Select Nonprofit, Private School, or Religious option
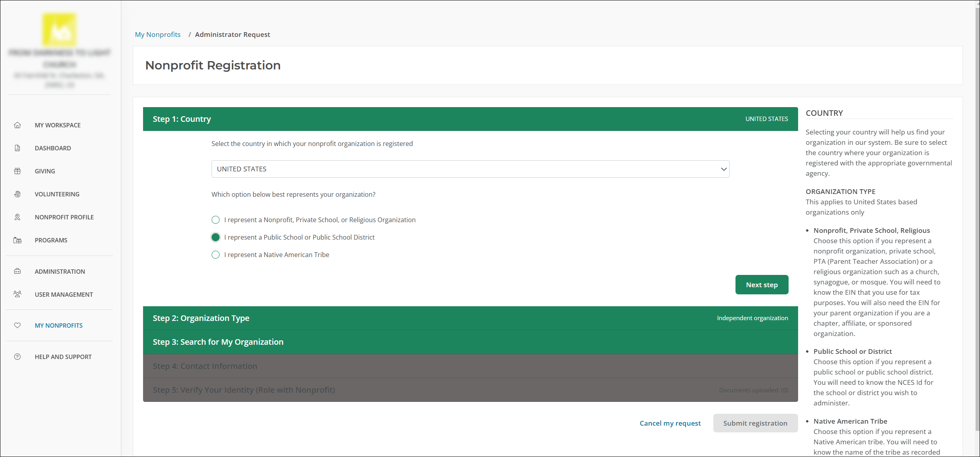The width and height of the screenshot is (980, 457). pyautogui.click(x=216, y=220)
